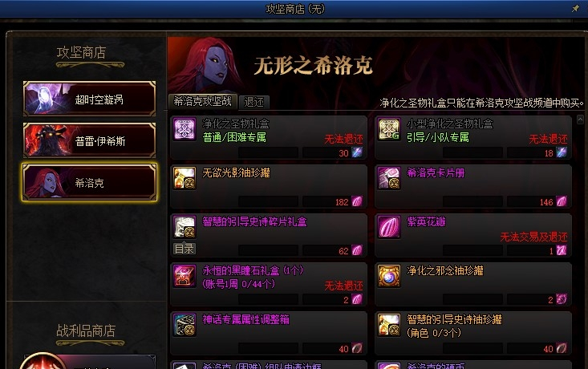Click the 目录 button on the fragment box
The image size is (588, 369).
point(185,249)
